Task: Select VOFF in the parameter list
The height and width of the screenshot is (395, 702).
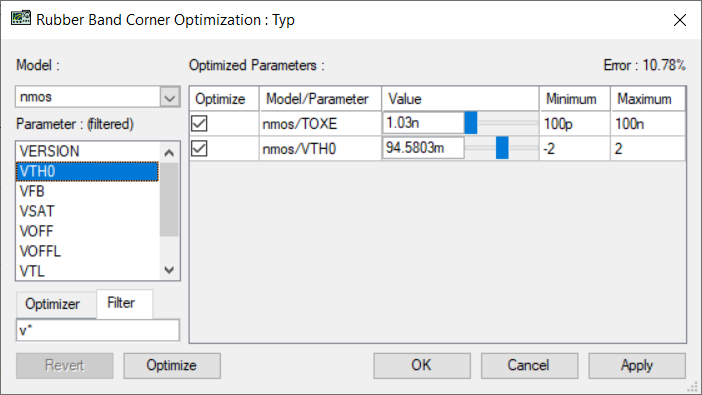Action: point(87,231)
